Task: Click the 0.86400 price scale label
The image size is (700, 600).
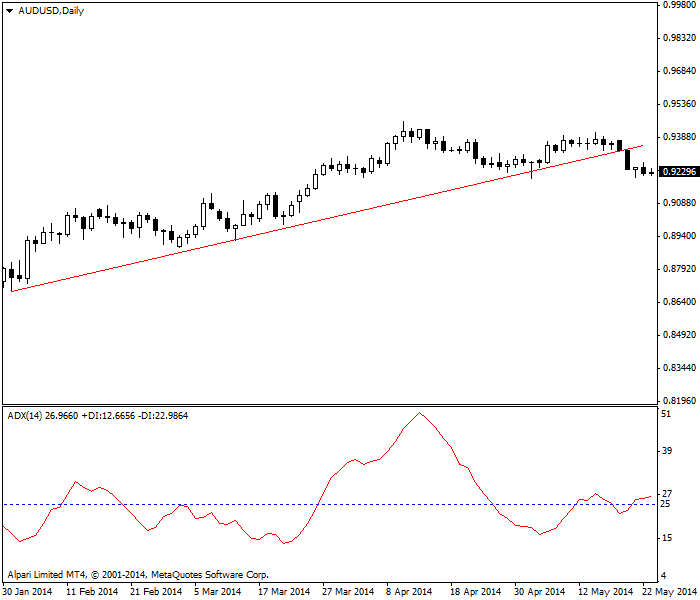Action: click(677, 302)
